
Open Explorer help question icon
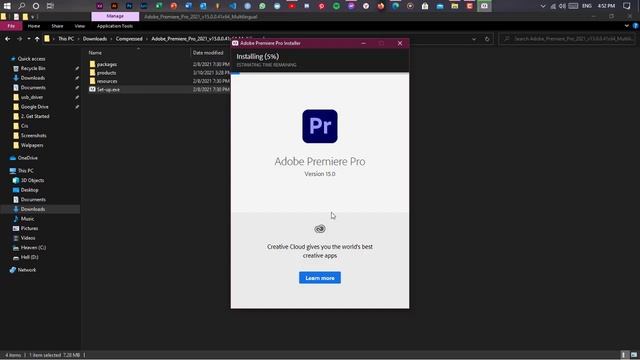click(636, 26)
